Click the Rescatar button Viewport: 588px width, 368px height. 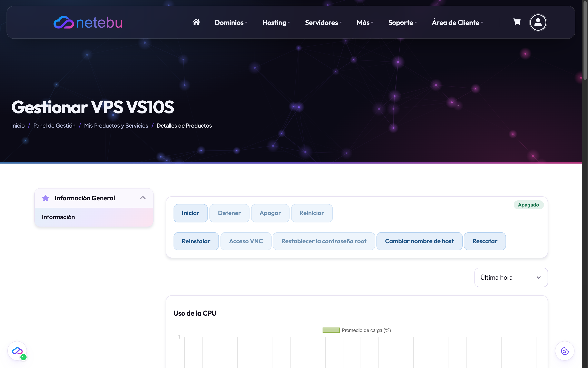point(485,241)
